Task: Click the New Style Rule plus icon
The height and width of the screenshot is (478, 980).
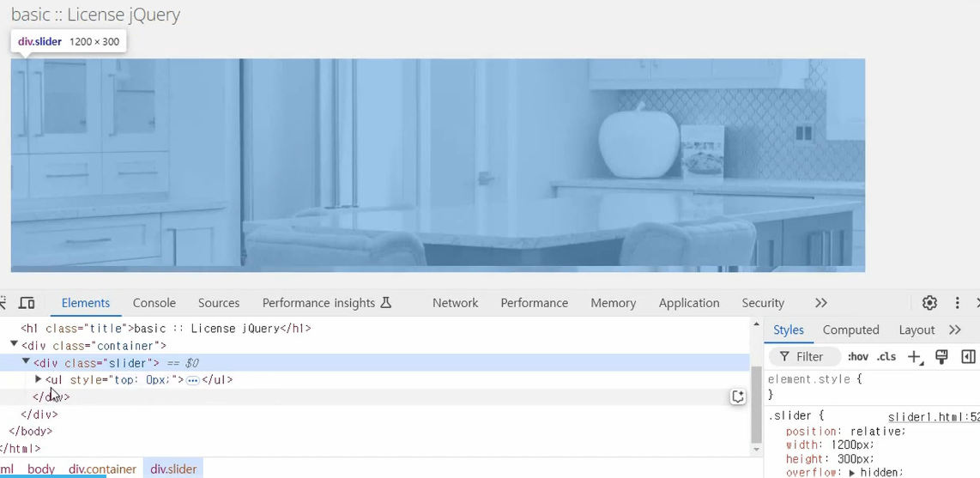Action: click(915, 357)
